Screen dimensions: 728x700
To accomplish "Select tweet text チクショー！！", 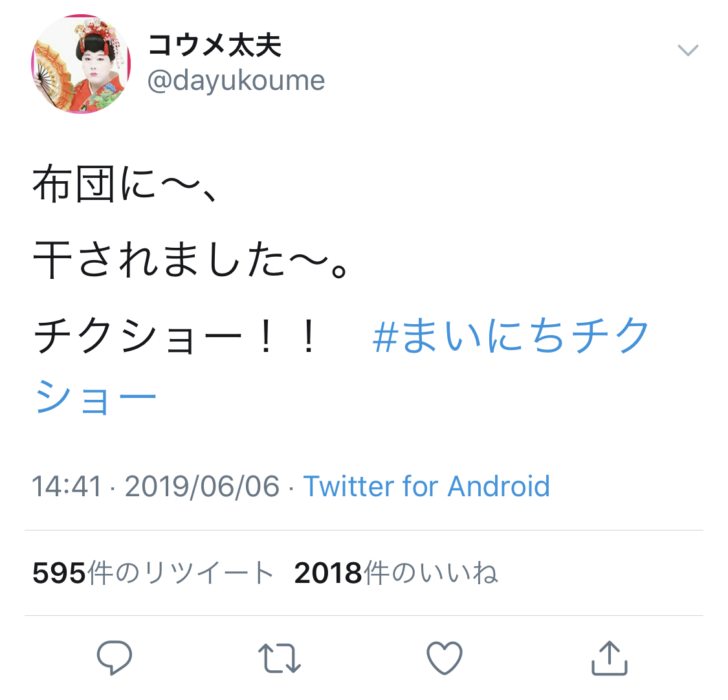I will (177, 336).
